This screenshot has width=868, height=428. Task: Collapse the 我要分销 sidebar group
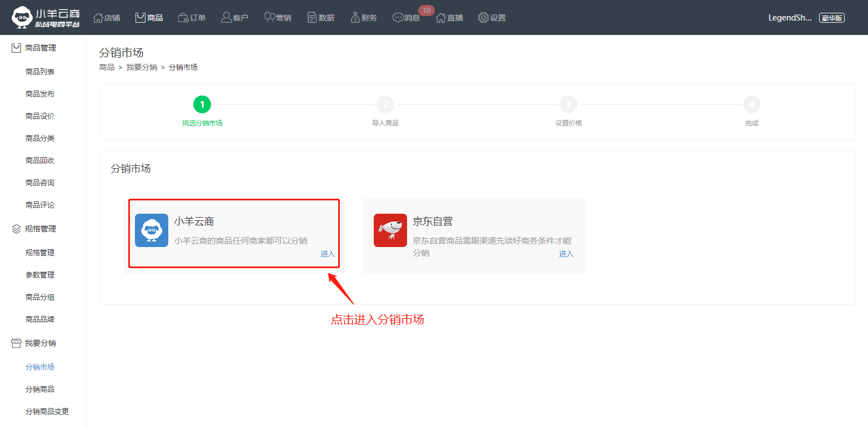coord(40,343)
